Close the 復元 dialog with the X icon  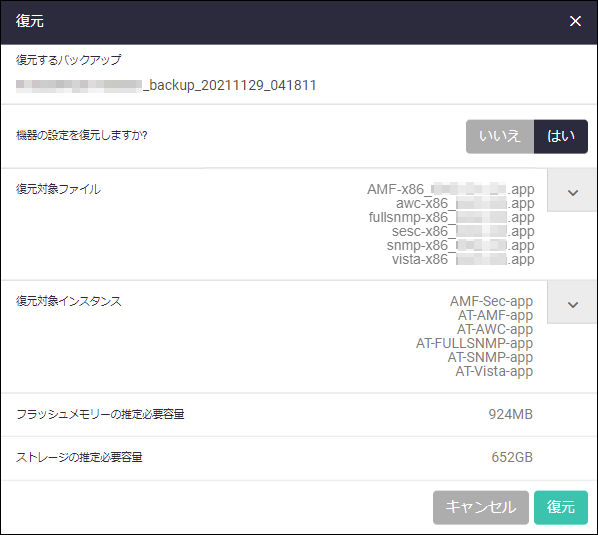[x=575, y=21]
